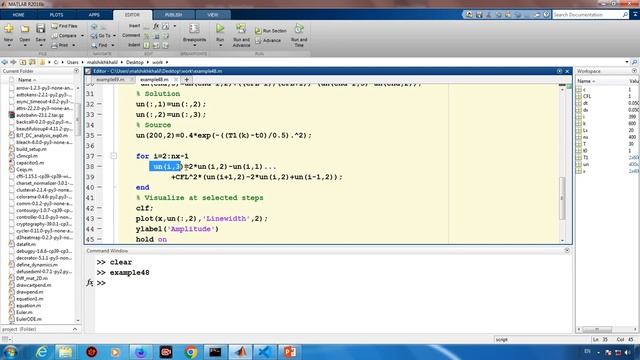This screenshot has height=360, width=640.
Task: Set breakpoint on line 35 dash
Action: click(x=100, y=135)
